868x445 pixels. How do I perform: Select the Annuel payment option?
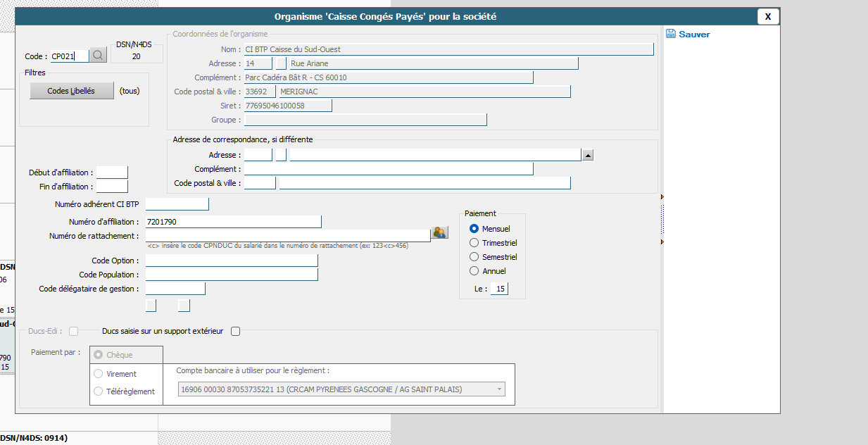tap(474, 271)
